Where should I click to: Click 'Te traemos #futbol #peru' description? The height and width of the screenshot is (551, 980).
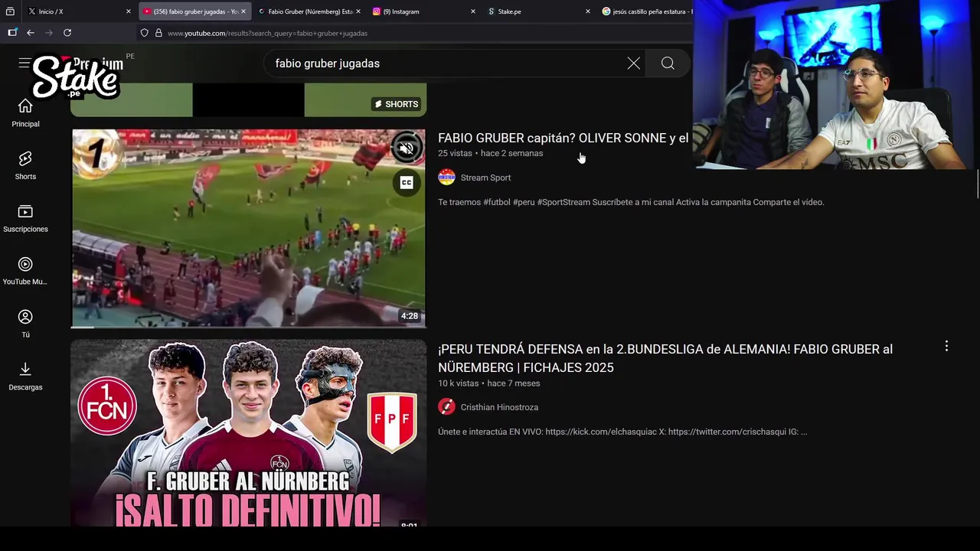[x=631, y=202]
